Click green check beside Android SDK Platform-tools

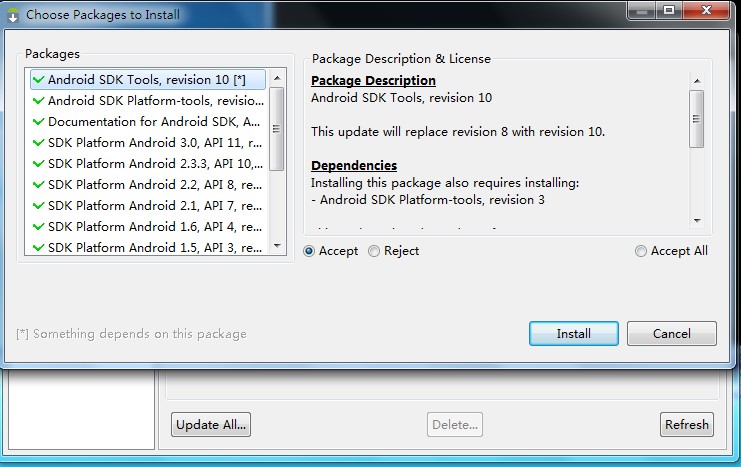pos(39,101)
